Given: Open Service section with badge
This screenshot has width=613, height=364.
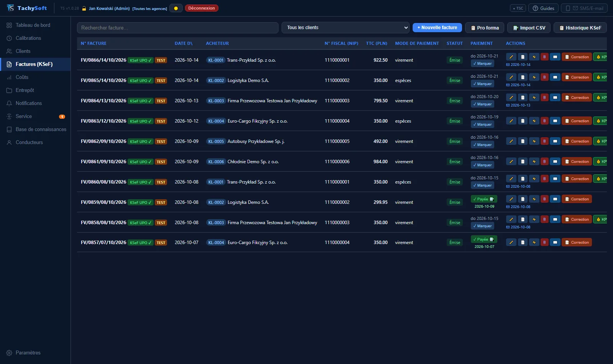Looking at the screenshot, I should click(x=35, y=116).
